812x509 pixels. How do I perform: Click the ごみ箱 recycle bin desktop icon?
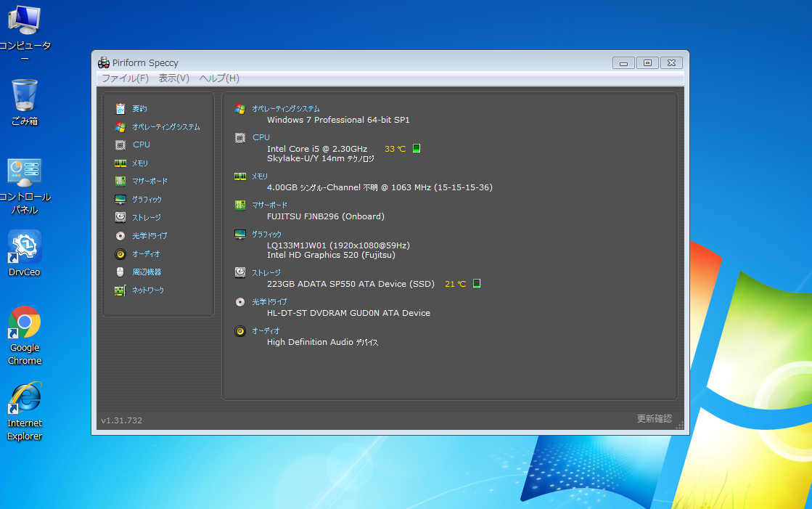click(25, 102)
